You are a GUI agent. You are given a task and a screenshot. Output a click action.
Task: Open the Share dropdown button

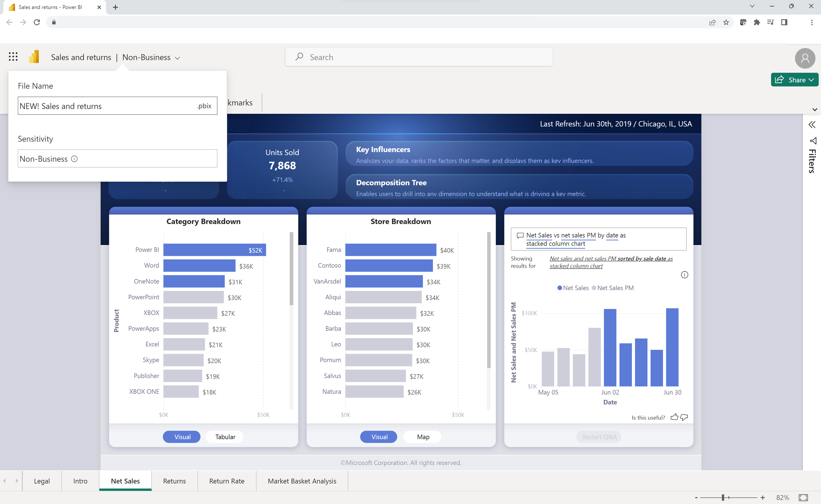tap(794, 80)
